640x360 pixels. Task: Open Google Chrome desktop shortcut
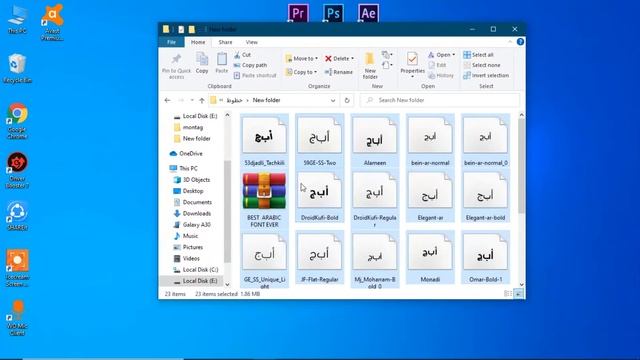[x=17, y=121]
